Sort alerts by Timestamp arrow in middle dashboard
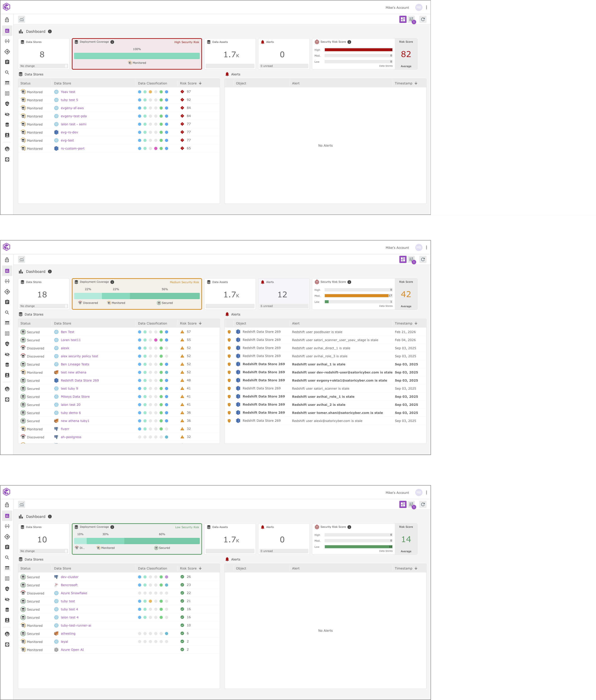Screen dimensions: 596x700 [x=416, y=323]
